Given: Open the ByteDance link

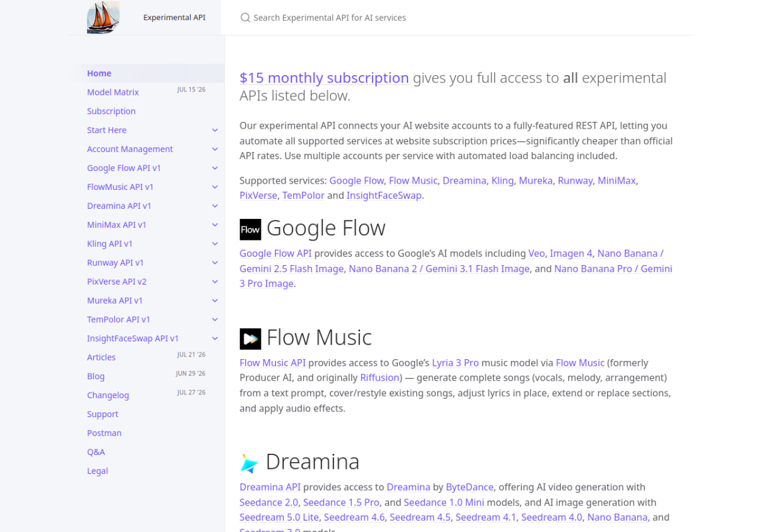Looking at the screenshot, I should 469,487.
